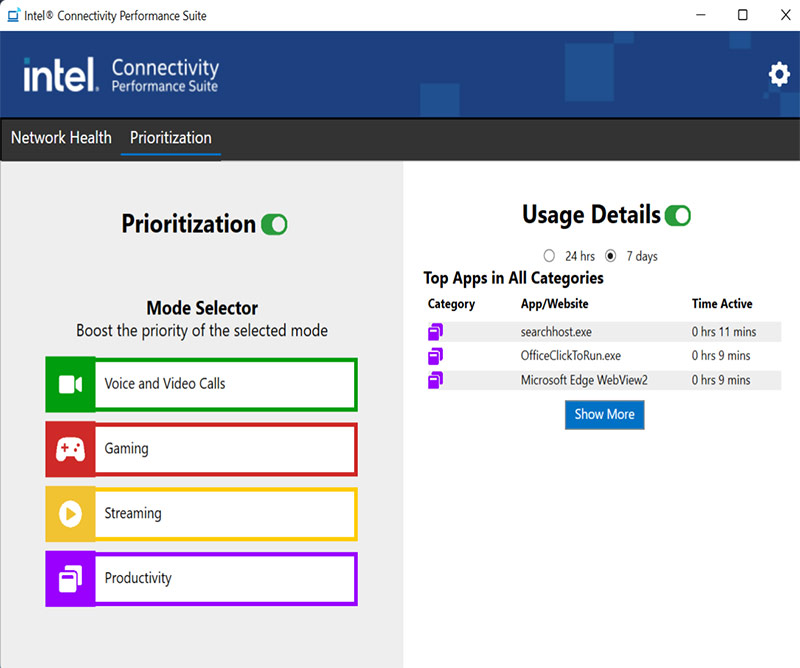
Task: Toggle the Usage Details switch
Action: (x=678, y=215)
